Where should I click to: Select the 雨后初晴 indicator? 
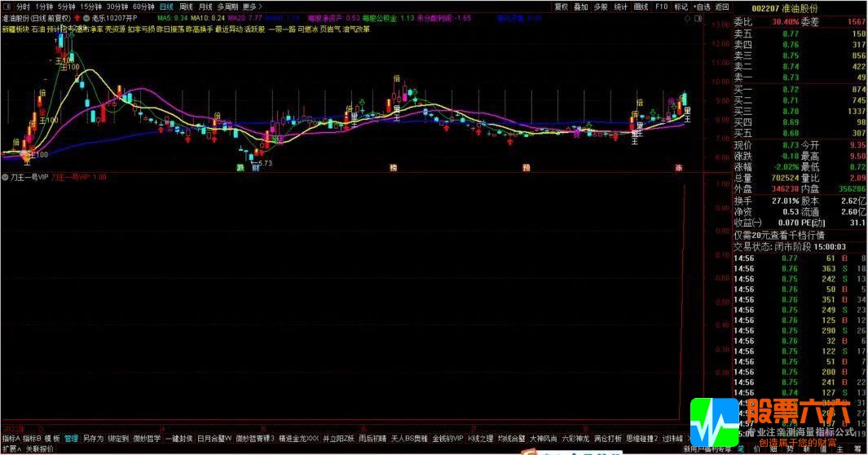point(372,439)
